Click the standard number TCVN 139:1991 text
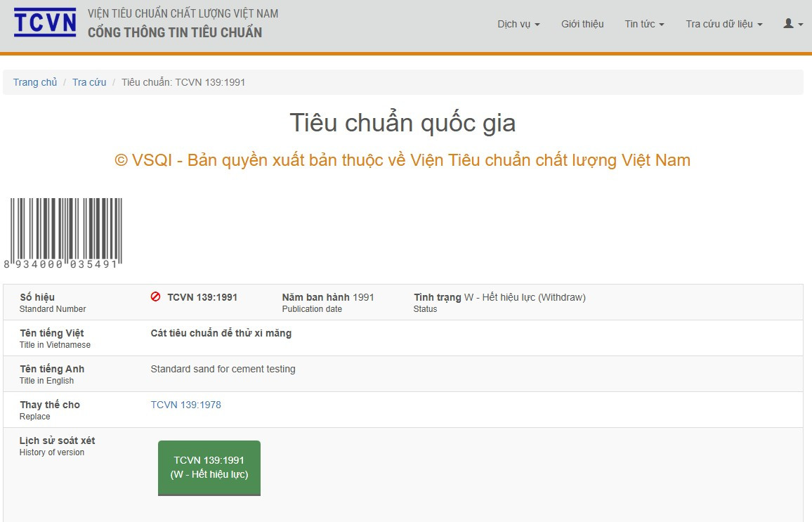The image size is (812, 522). tap(202, 297)
